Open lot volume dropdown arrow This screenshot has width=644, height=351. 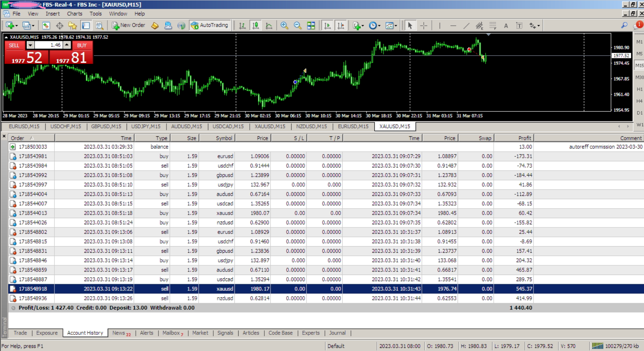click(30, 45)
